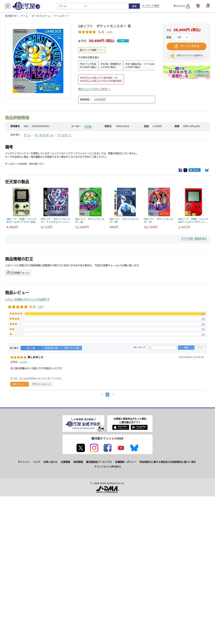
Task: Open セーフサーチ 未設定 link
Action: pyautogui.click(x=151, y=6)
